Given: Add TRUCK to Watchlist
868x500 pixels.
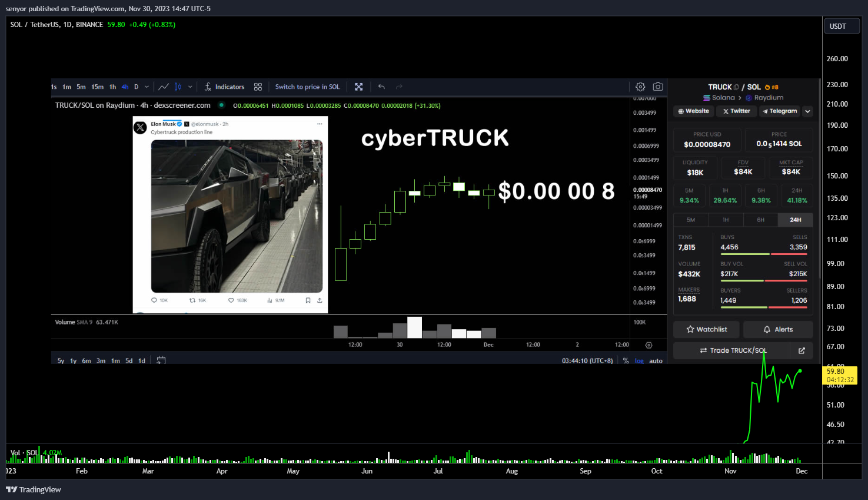Looking at the screenshot, I should (x=707, y=329).
